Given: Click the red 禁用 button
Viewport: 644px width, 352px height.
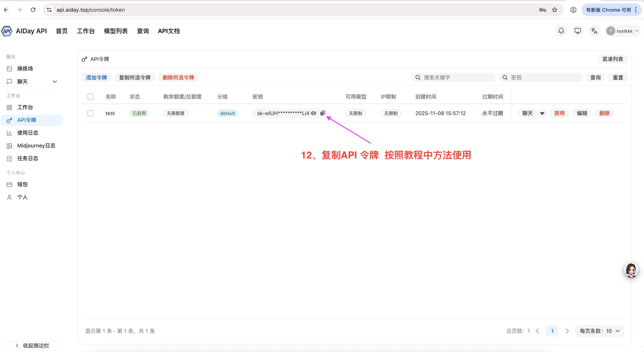Looking at the screenshot, I should click(x=559, y=113).
